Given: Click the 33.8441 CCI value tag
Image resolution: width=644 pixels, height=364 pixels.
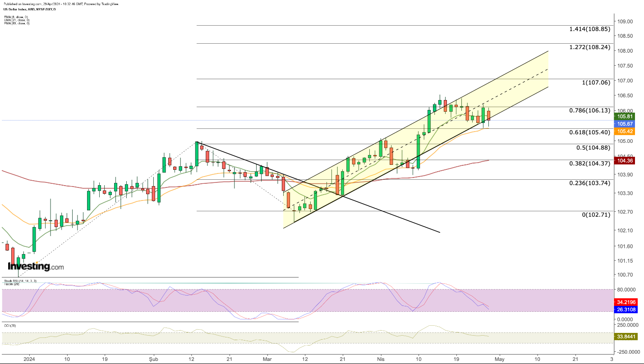Looking at the screenshot, I should (627, 336).
